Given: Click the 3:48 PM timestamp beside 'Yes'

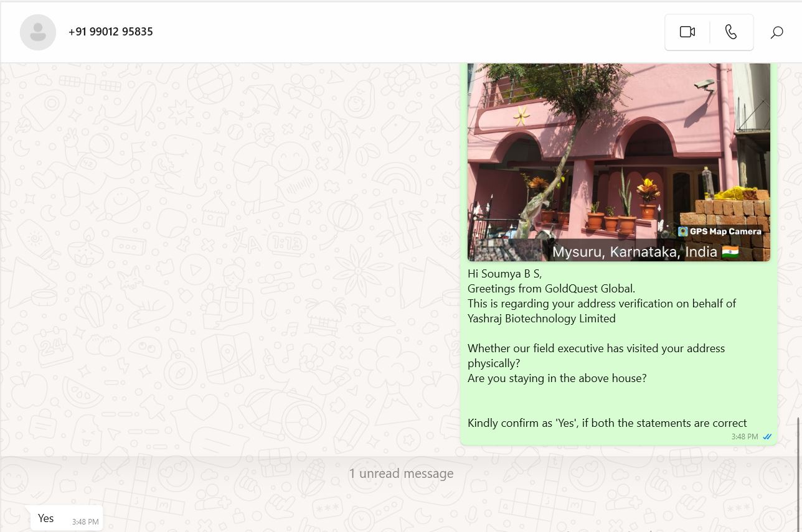Looking at the screenshot, I should pyautogui.click(x=85, y=522).
